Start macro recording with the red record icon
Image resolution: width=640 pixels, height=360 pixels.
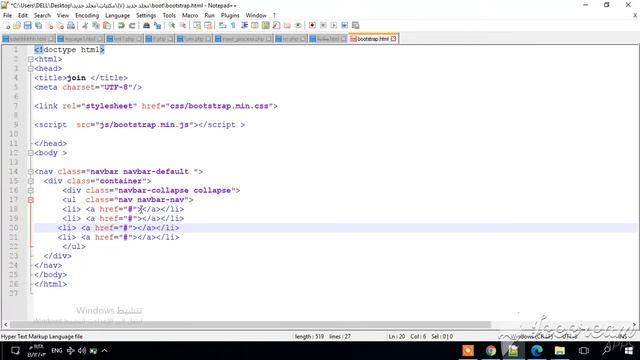click(312, 25)
